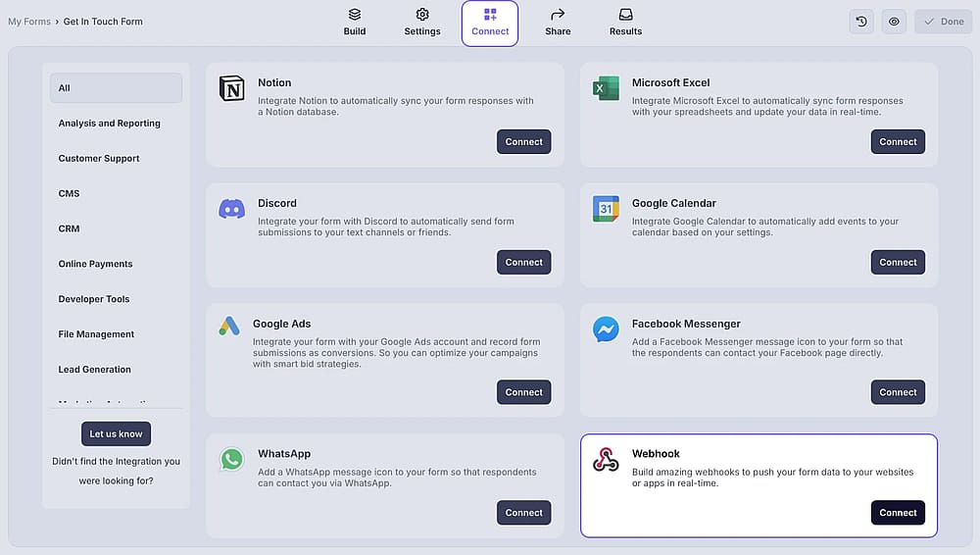Click the Notion logo icon
The width and height of the screenshot is (980, 555).
coord(232,88)
